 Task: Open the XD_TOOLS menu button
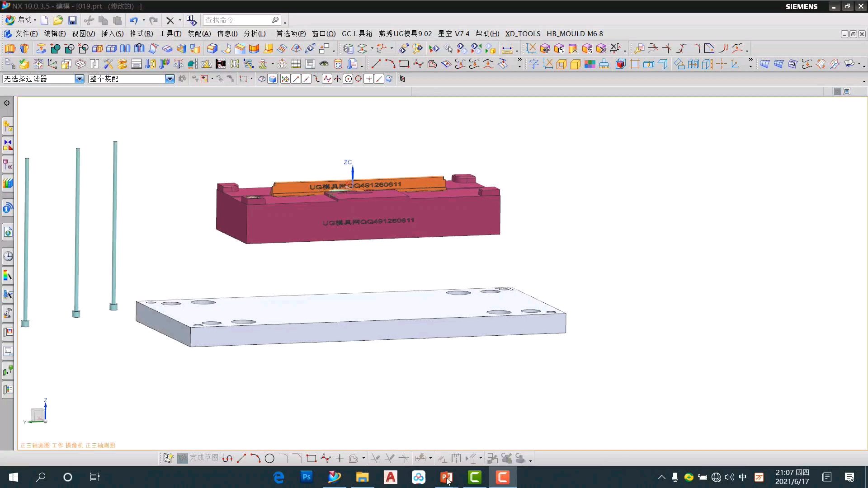pos(523,34)
